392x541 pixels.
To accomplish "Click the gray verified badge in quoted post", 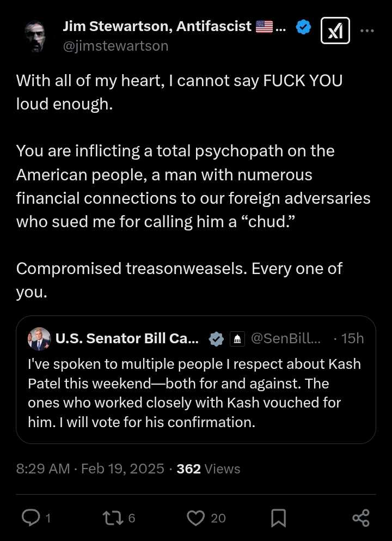I will (x=216, y=339).
